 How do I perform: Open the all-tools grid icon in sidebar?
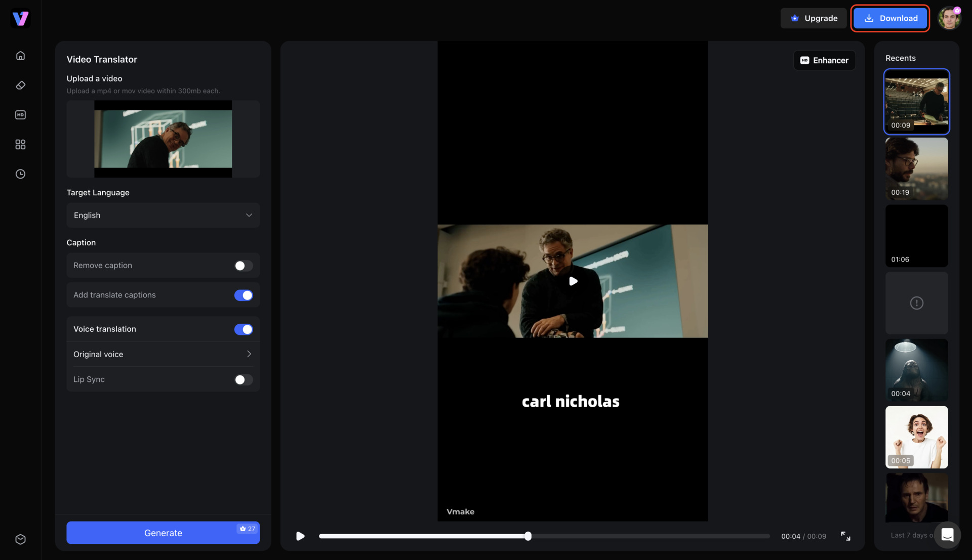point(20,145)
